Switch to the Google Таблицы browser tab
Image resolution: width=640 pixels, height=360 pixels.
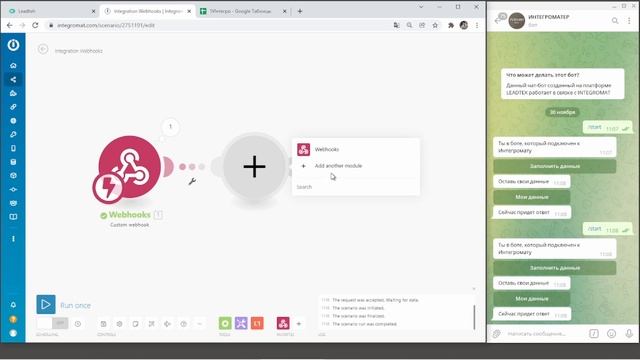coord(242,11)
